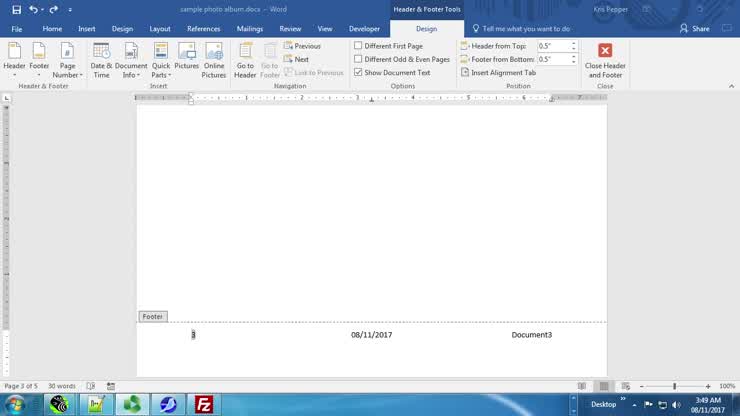
Task: Open the Windows Start menu
Action: pos(15,405)
